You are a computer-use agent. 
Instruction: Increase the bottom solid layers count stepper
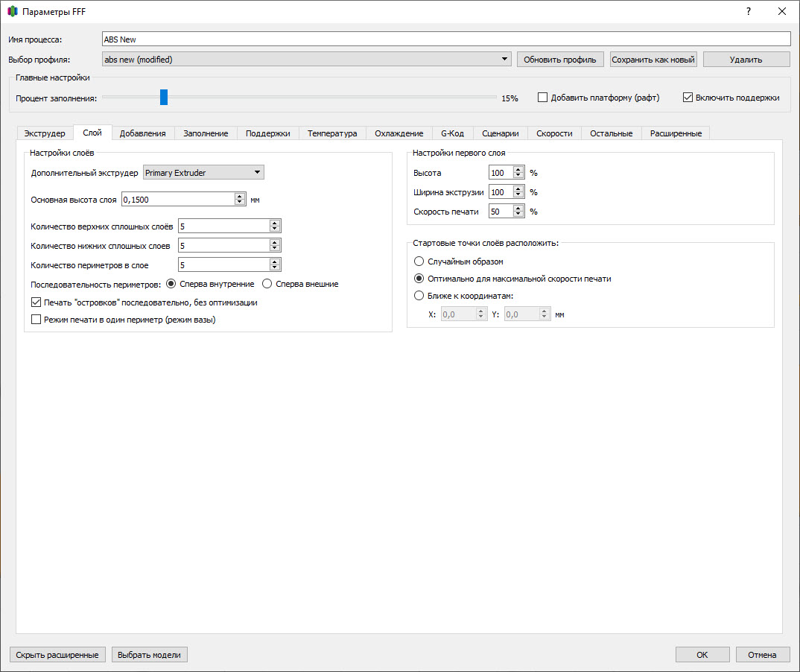pyautogui.click(x=275, y=242)
